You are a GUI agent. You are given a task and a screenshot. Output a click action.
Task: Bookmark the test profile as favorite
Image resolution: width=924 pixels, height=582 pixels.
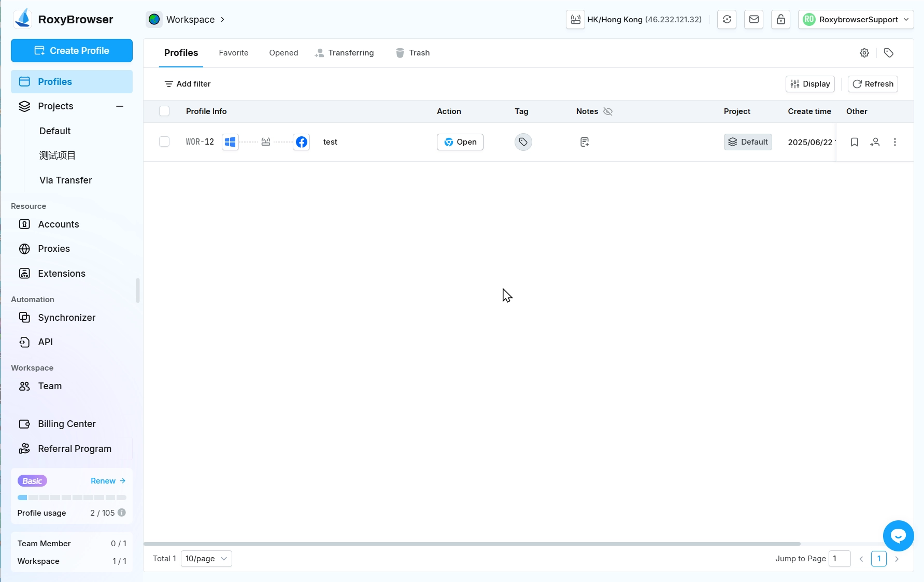point(855,142)
